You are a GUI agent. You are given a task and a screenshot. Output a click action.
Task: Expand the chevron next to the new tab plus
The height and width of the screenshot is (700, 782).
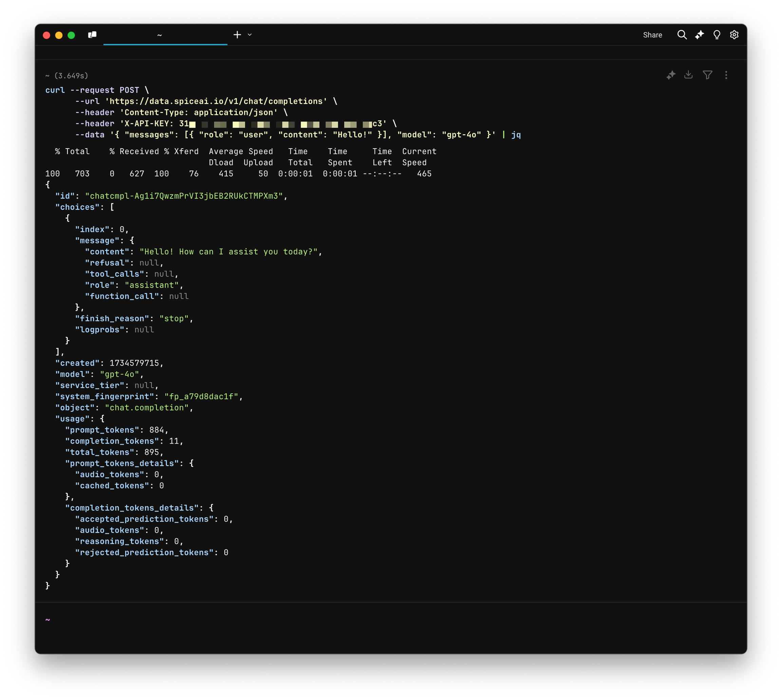250,35
